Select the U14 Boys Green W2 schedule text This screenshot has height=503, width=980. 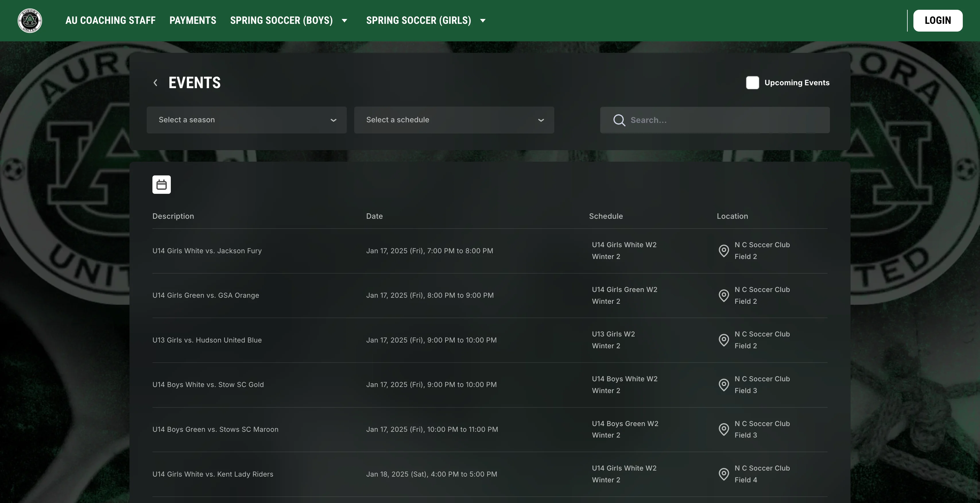pos(625,423)
